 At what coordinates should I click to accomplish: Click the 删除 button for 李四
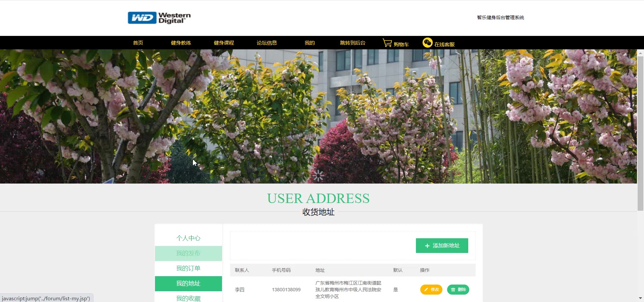[x=458, y=290]
